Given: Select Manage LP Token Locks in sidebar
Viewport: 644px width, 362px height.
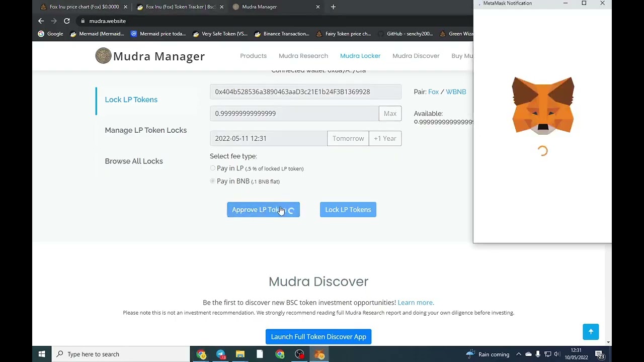Looking at the screenshot, I should [x=145, y=130].
